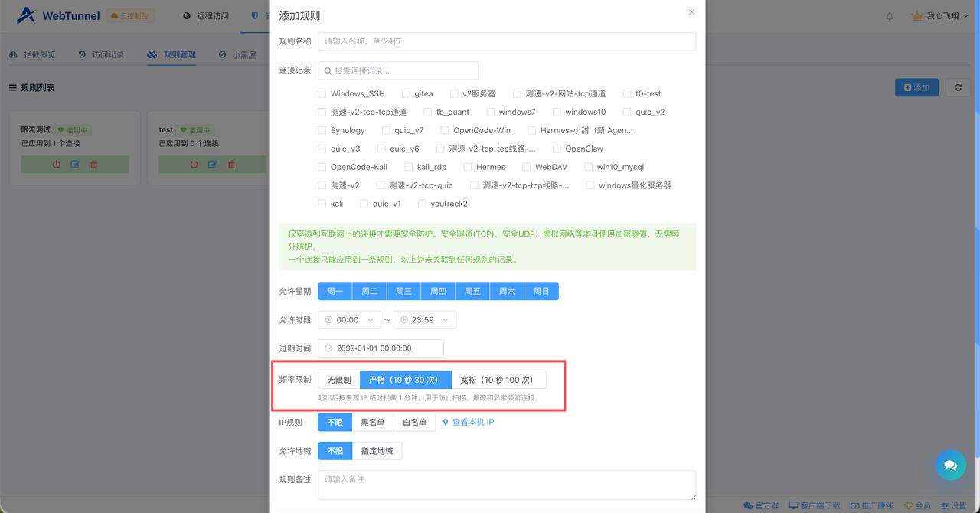Click the WebTunnel logo icon

[27, 15]
